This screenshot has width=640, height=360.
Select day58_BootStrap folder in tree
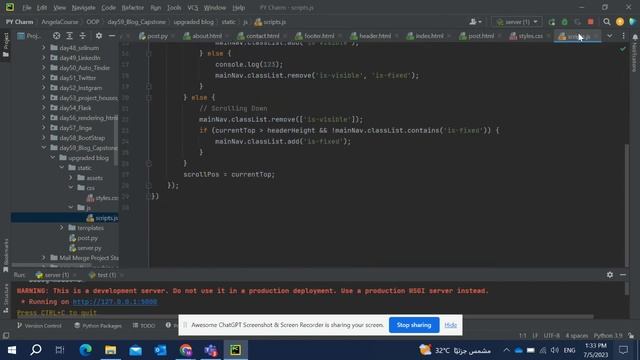tap(78, 138)
